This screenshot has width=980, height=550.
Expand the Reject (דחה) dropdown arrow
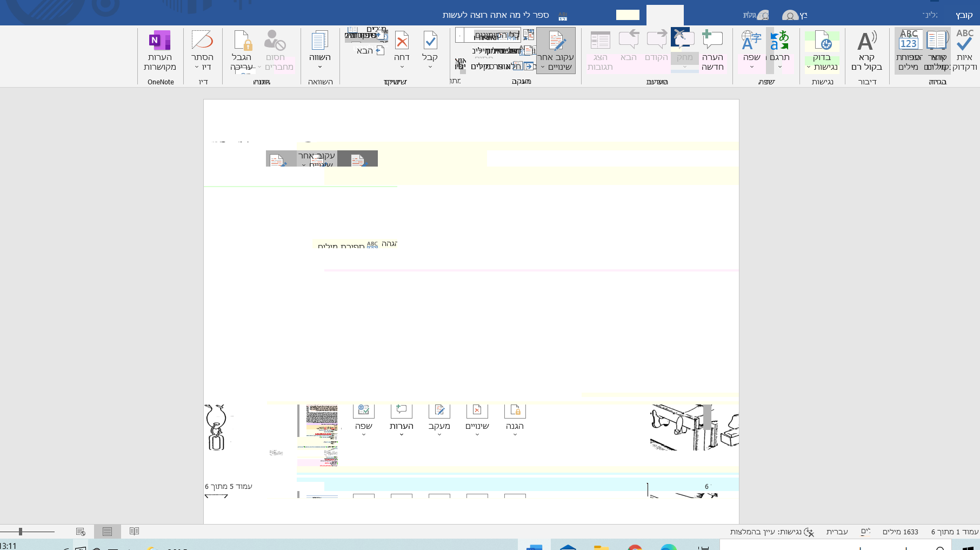click(402, 67)
